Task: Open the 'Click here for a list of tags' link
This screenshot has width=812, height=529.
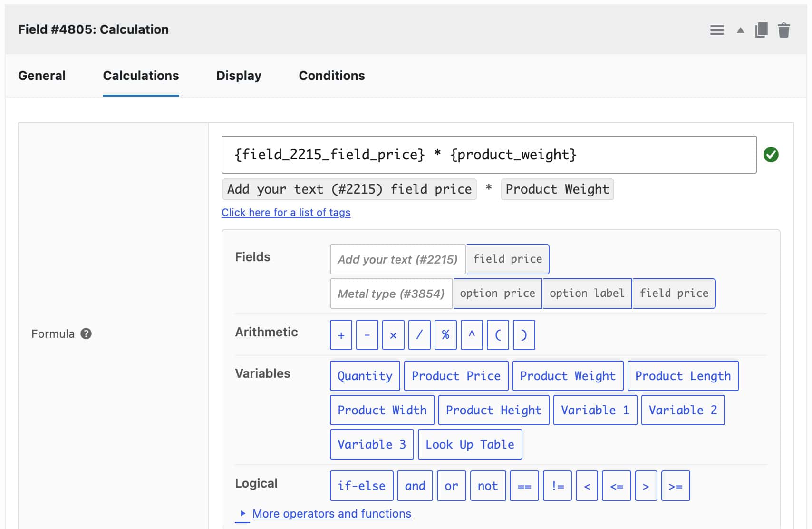Action: click(x=286, y=212)
